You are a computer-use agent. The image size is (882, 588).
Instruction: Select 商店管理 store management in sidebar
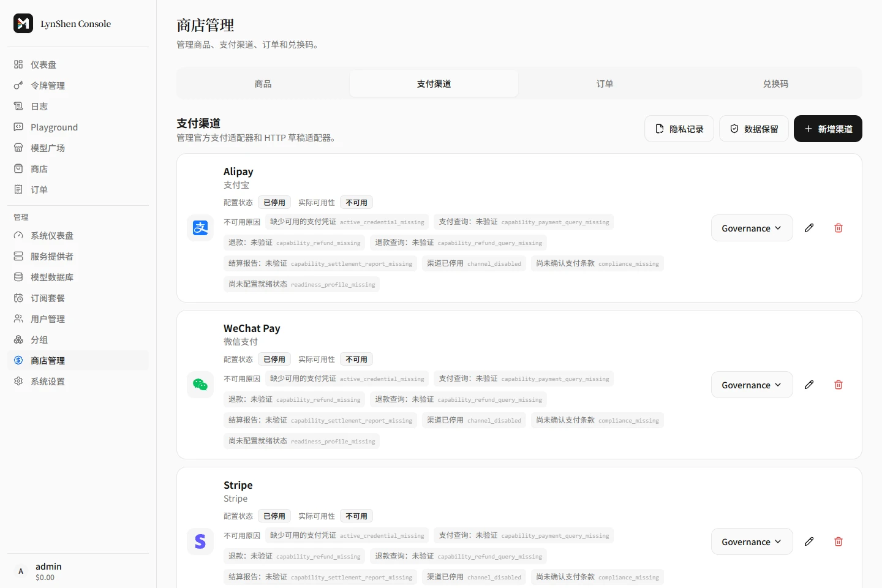[78, 360]
